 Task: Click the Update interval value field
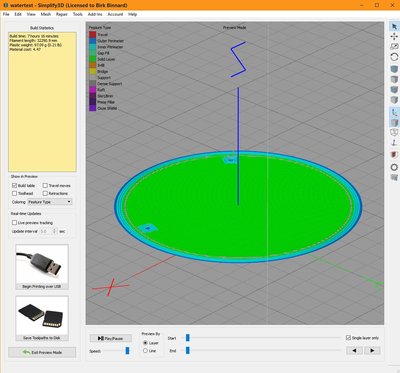coord(46,231)
